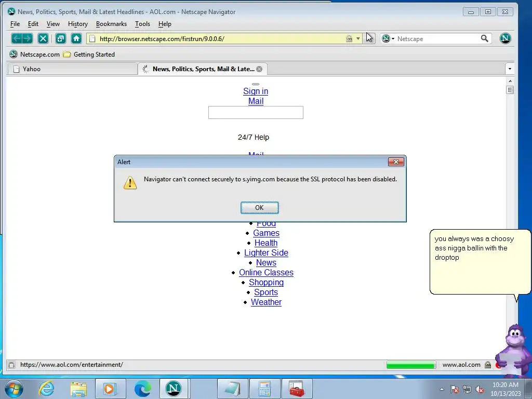Open a new tab with the toolbar icon
The height and width of the screenshot is (399, 532).
pyautogui.click(x=60, y=38)
